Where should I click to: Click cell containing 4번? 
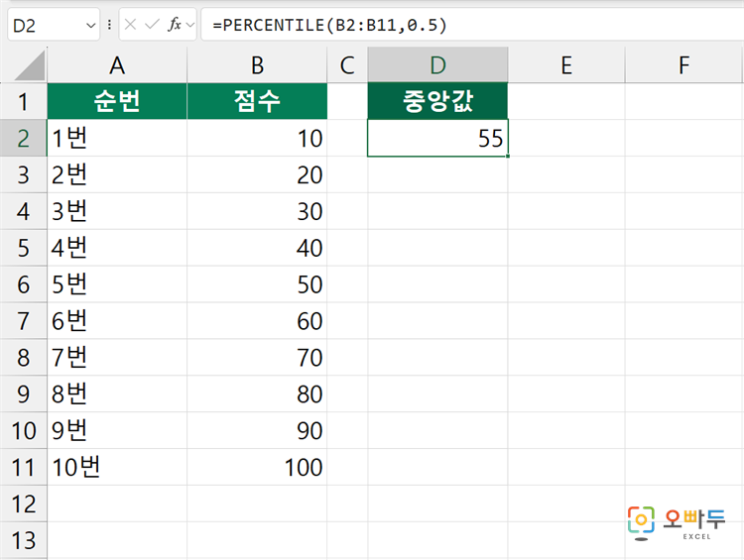[x=117, y=248]
